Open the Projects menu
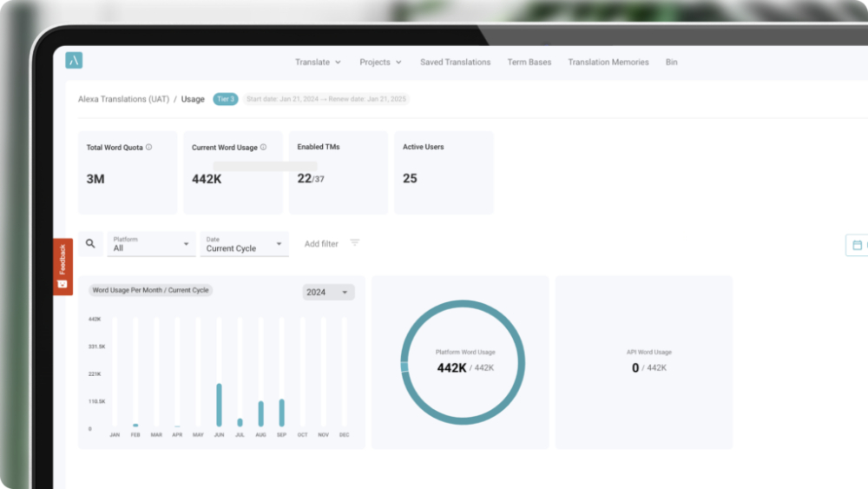The width and height of the screenshot is (868, 489). coord(380,63)
